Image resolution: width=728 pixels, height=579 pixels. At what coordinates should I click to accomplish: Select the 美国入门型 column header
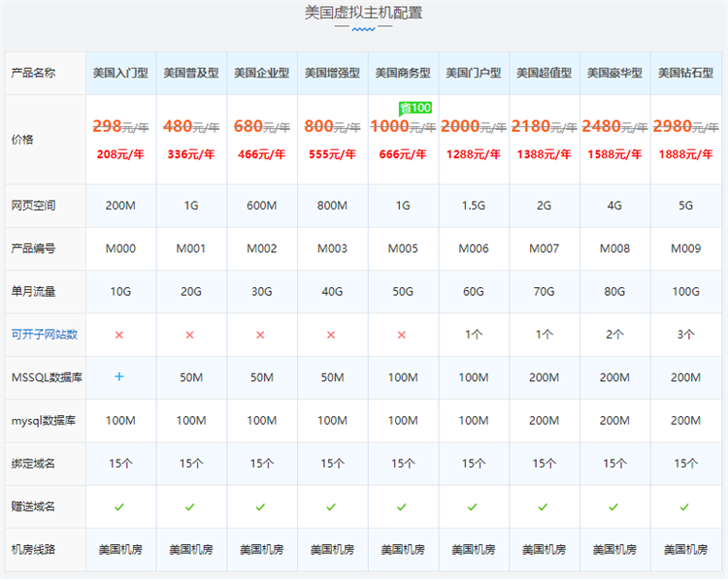click(120, 73)
